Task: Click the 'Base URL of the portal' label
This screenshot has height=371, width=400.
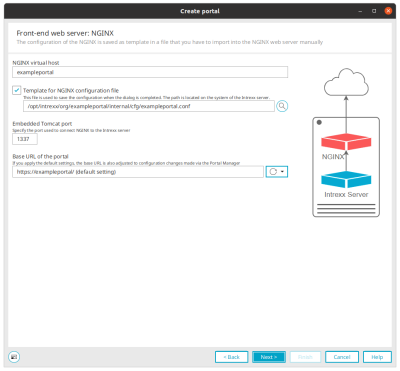Action: pos(40,156)
